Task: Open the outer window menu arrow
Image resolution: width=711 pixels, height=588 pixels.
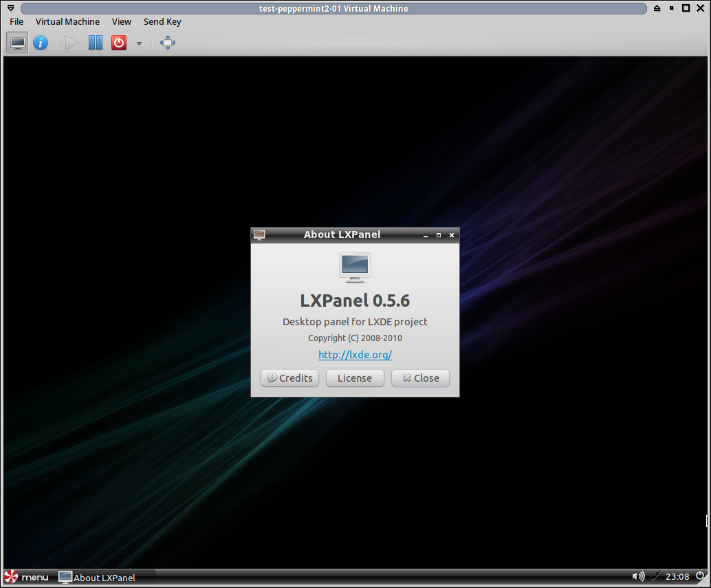Action: point(11,8)
